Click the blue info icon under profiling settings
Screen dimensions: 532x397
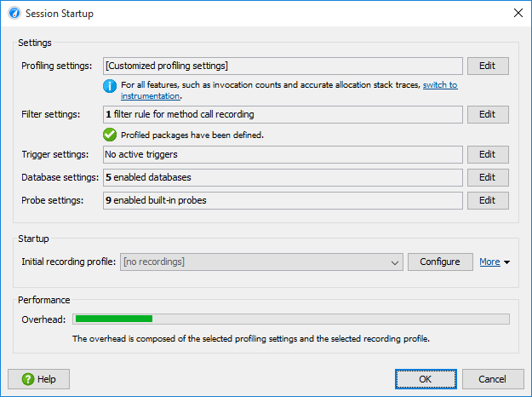110,86
